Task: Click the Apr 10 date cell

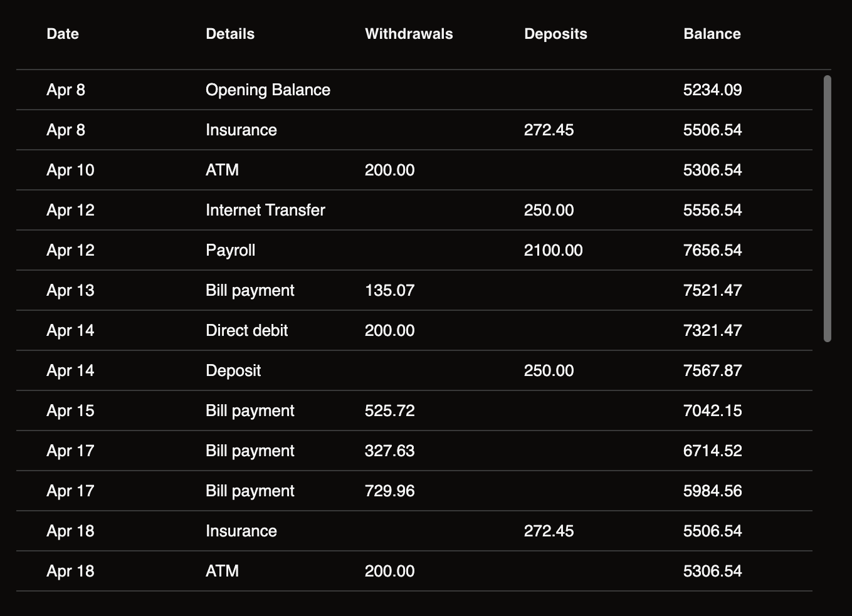Action: pos(70,170)
